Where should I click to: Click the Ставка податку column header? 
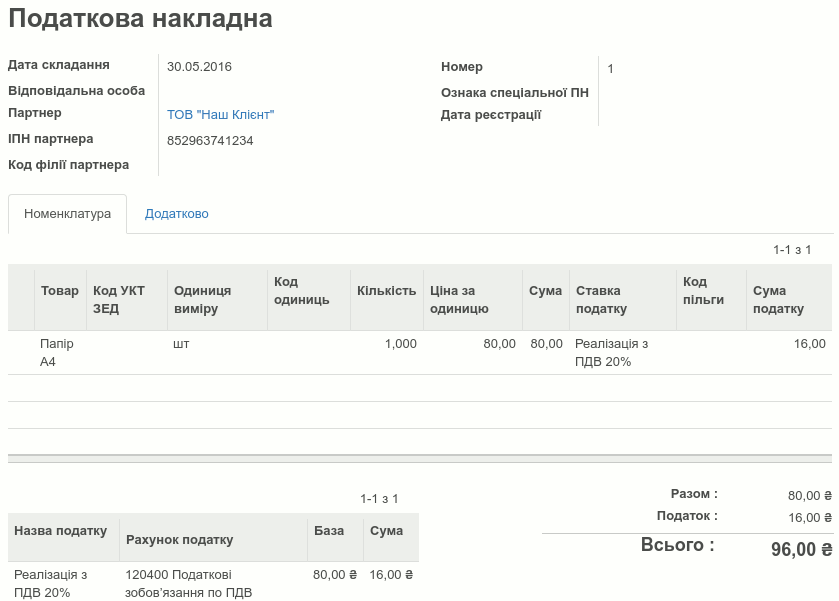coord(600,297)
